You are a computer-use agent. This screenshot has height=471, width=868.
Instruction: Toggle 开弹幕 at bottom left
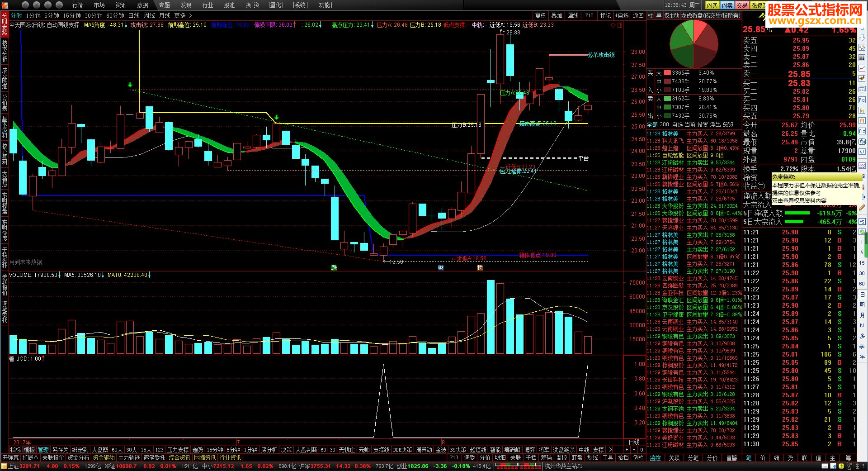[11, 458]
